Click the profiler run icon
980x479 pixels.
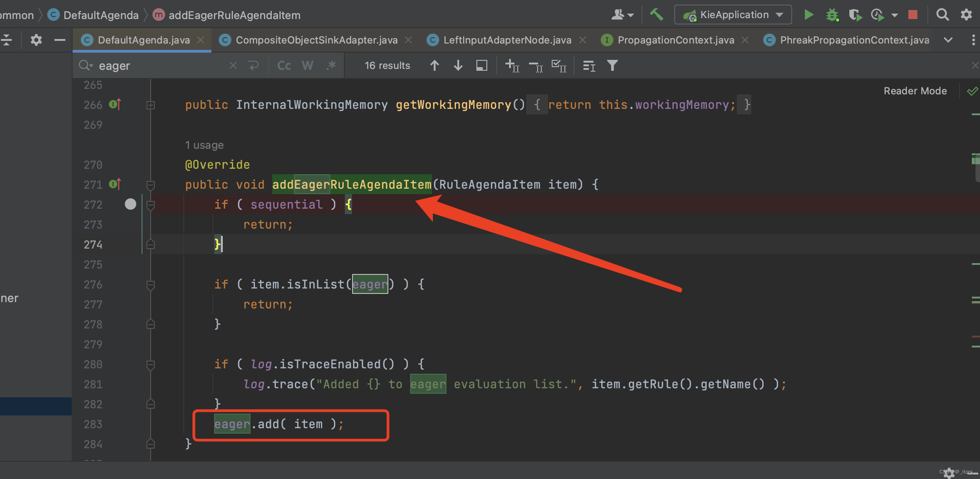pyautogui.click(x=877, y=15)
